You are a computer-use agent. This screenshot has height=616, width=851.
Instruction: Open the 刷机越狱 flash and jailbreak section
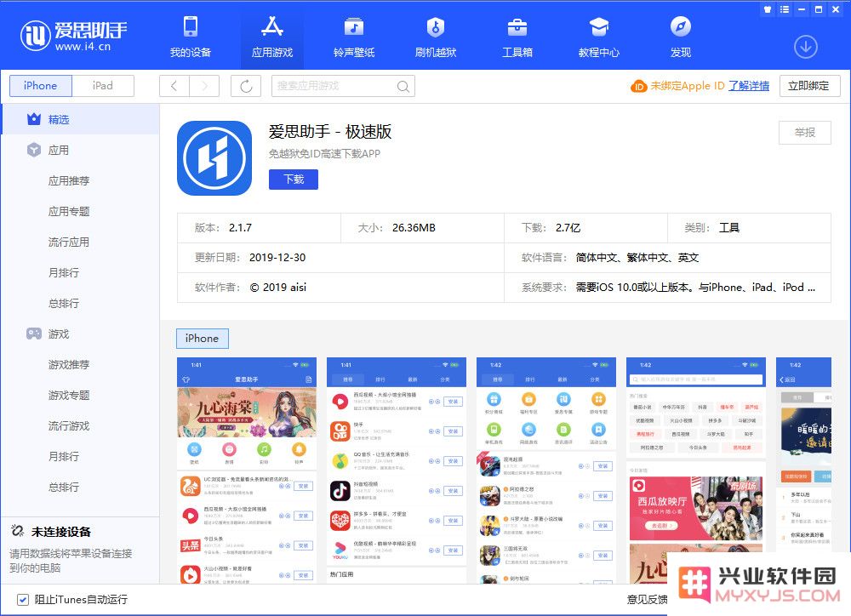[x=435, y=37]
